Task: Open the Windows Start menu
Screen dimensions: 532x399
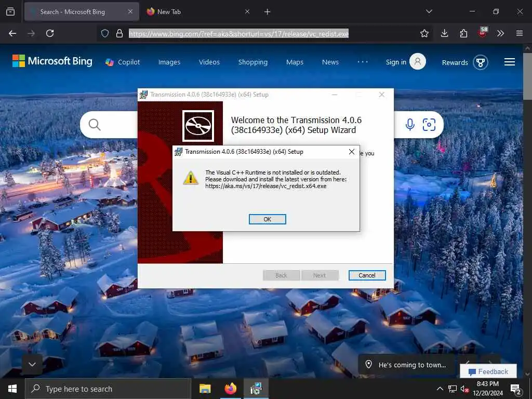Action: pos(12,389)
